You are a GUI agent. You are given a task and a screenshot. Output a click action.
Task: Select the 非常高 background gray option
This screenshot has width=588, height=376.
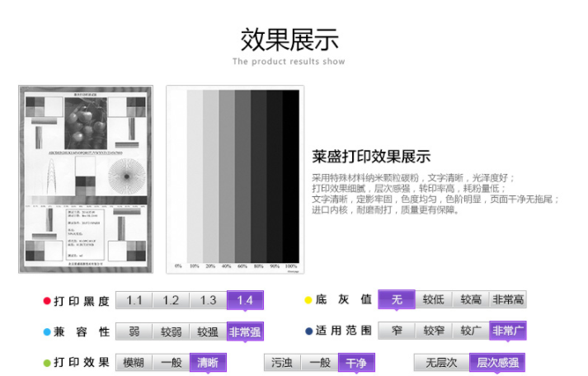[508, 299]
